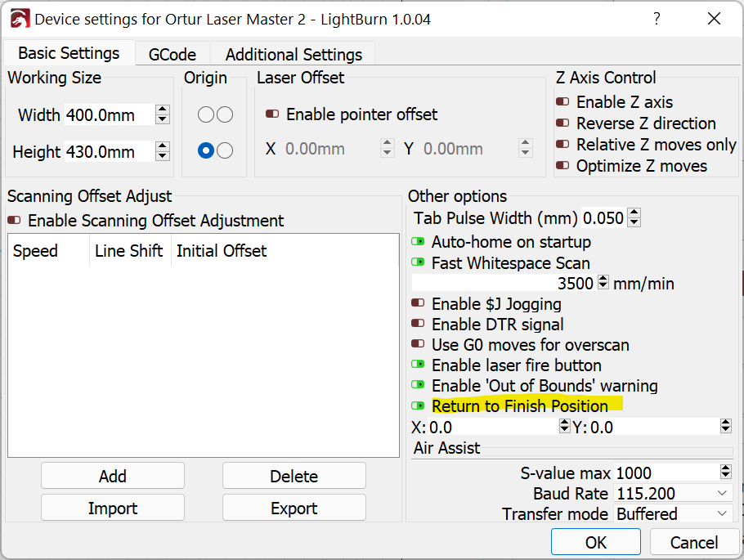Click the Tab Pulse Width field
The width and height of the screenshot is (744, 560).
(603, 218)
